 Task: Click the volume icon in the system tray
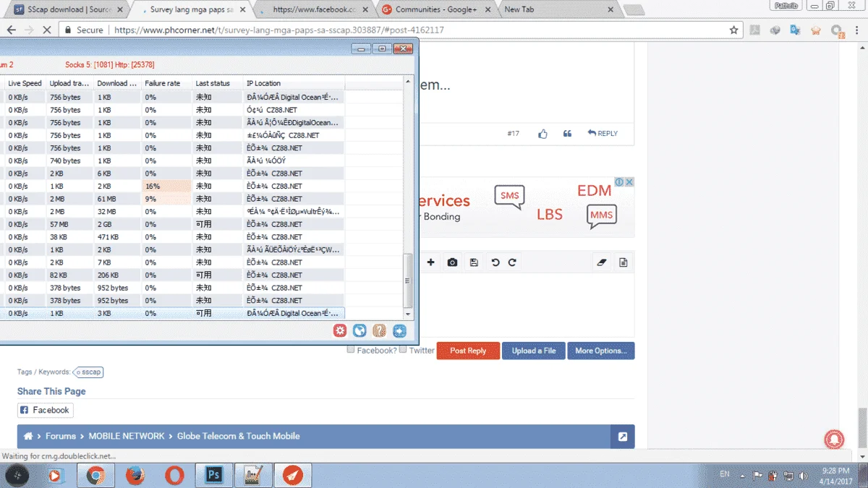801,476
